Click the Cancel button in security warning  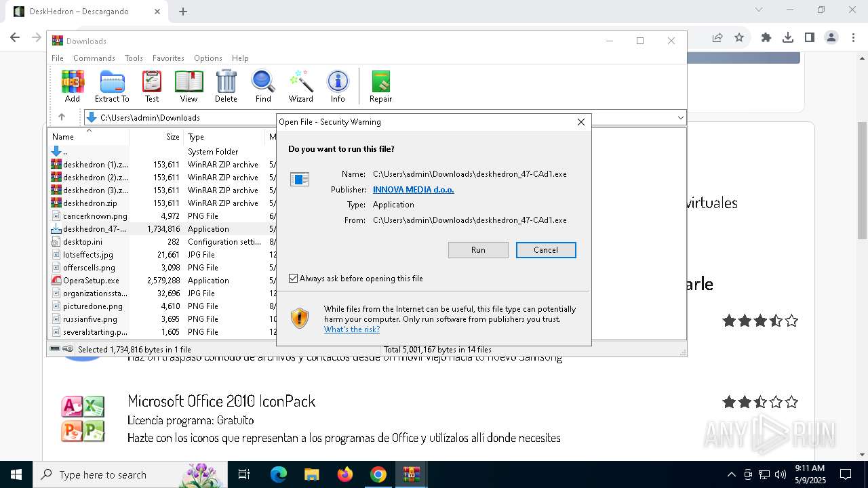click(x=546, y=250)
